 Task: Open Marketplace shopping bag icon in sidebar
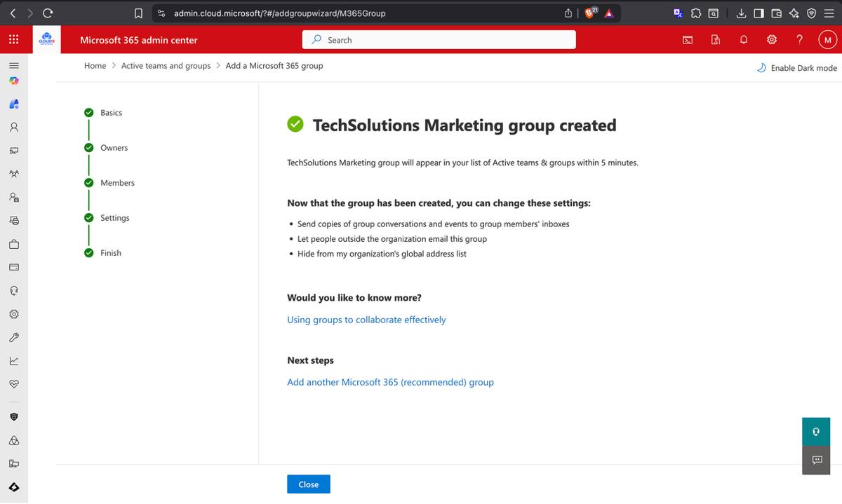(13, 244)
